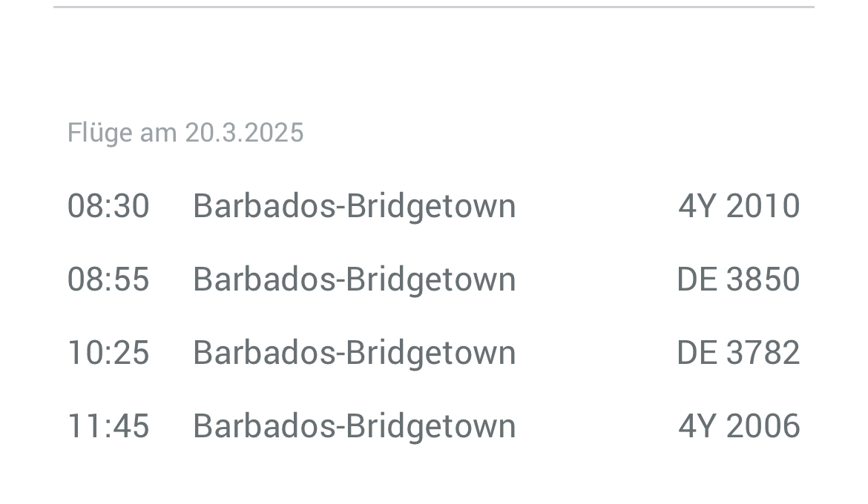Click Barbados-Bridgetown destination of 10:25 flight
Screen dimensions: 868x504
[x=355, y=354]
